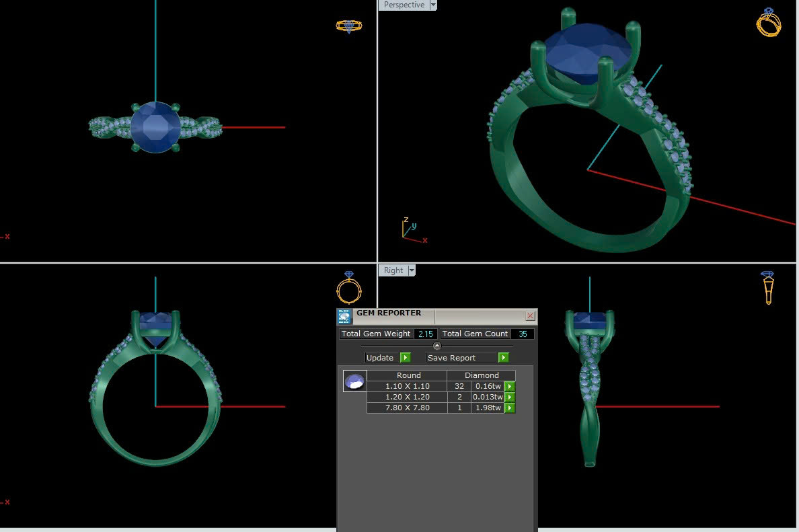Collapse the Gem Reporter summary section
Screen dimensions: 799x532
coord(436,346)
